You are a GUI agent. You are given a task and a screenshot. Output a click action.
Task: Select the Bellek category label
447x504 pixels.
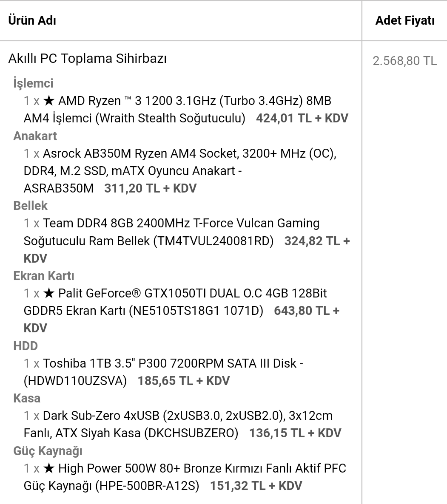(x=30, y=206)
